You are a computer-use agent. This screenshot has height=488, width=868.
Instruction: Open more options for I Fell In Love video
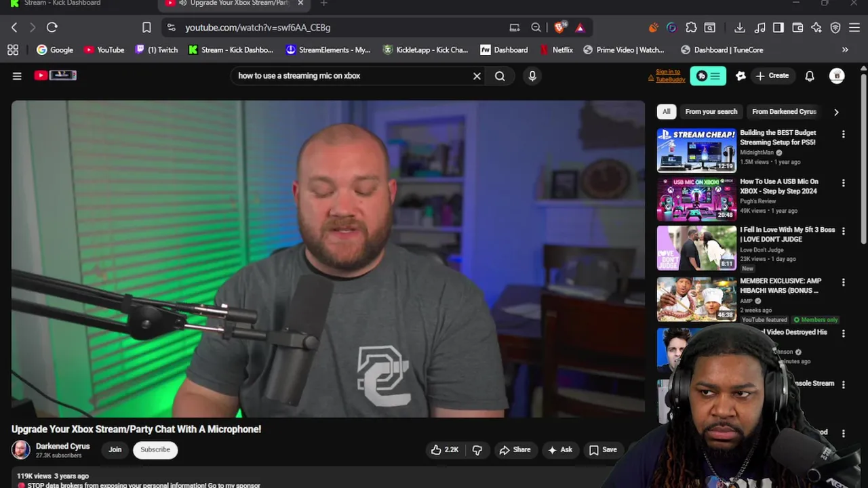click(x=843, y=231)
